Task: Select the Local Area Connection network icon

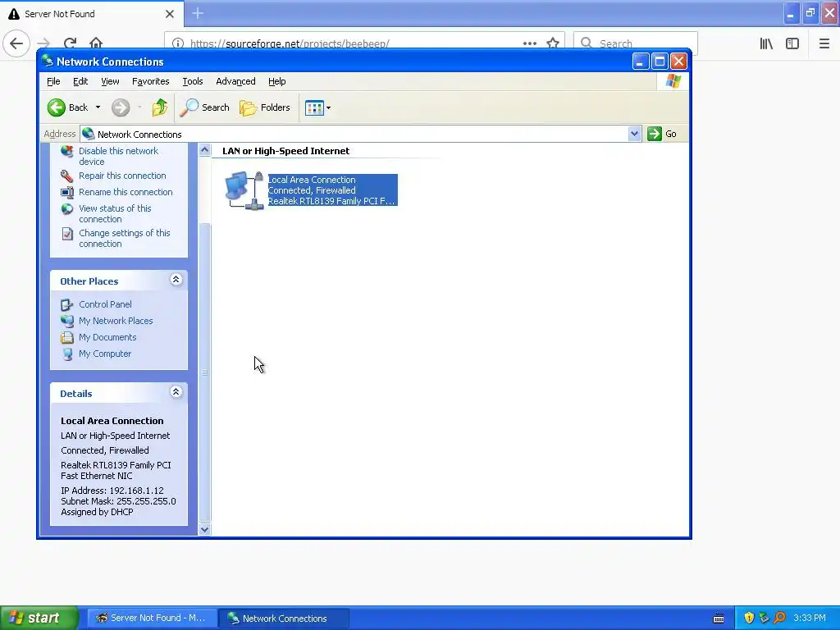Action: (x=244, y=190)
